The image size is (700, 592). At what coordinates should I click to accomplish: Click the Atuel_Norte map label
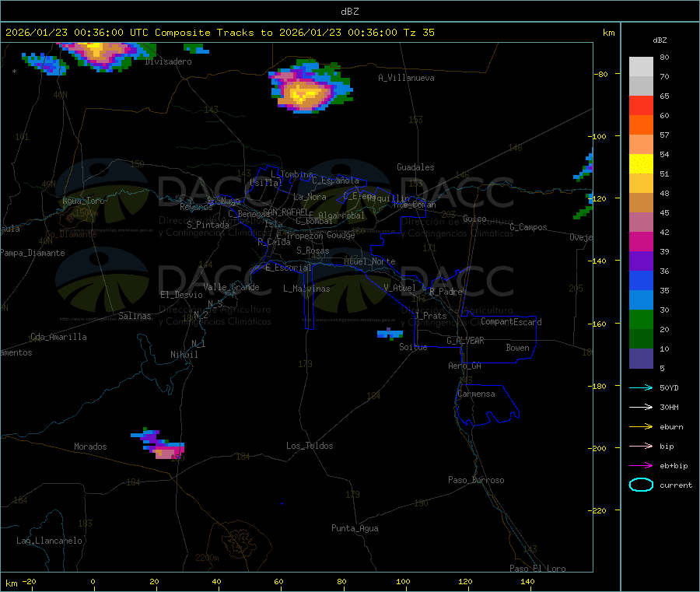click(x=369, y=261)
